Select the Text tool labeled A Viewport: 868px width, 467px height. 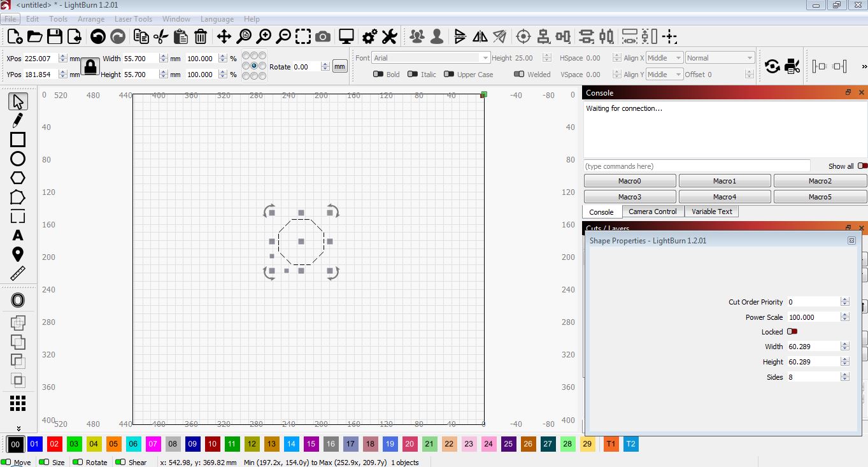(18, 236)
